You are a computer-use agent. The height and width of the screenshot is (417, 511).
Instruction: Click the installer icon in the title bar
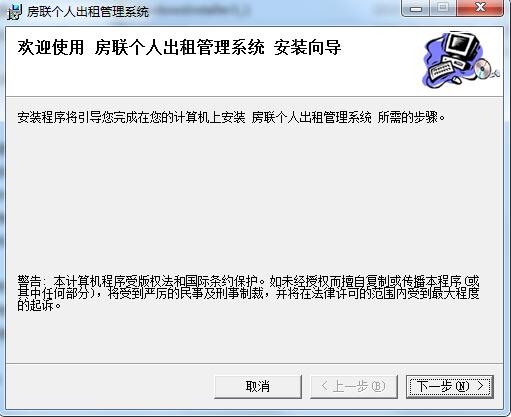tap(14, 12)
